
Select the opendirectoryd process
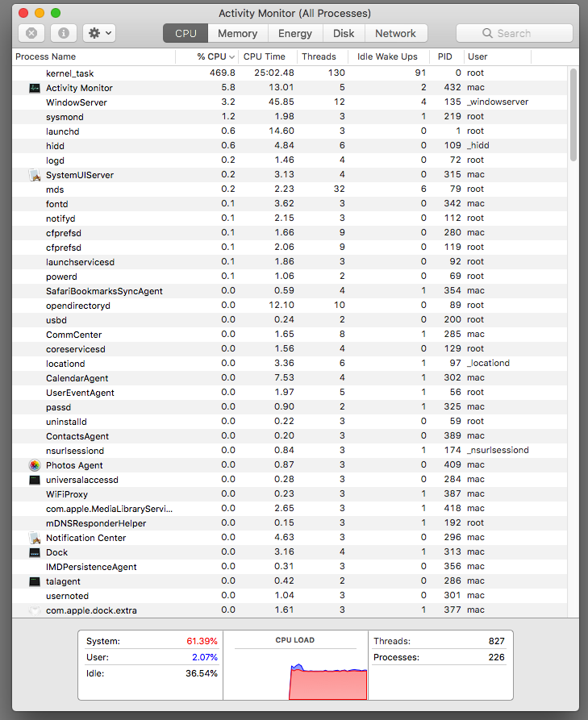pyautogui.click(x=290, y=306)
